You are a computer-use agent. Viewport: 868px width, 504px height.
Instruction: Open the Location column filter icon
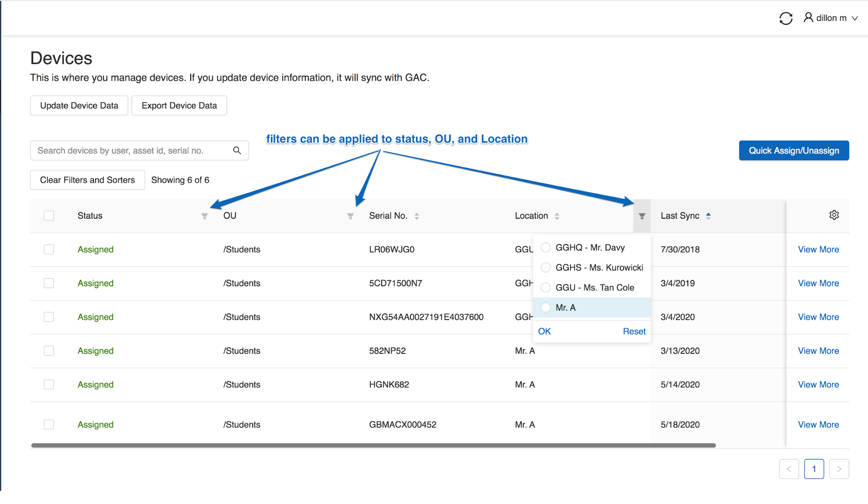[x=642, y=215]
